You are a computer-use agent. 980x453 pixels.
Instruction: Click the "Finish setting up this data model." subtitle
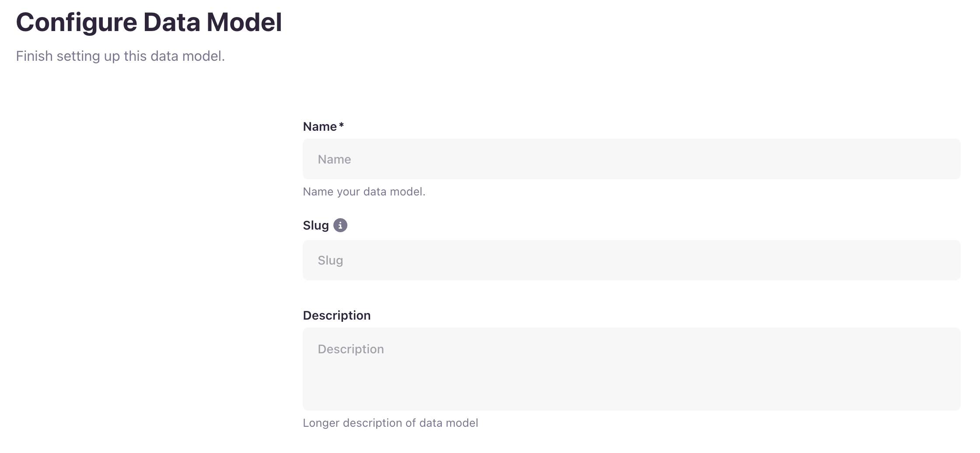coord(120,56)
